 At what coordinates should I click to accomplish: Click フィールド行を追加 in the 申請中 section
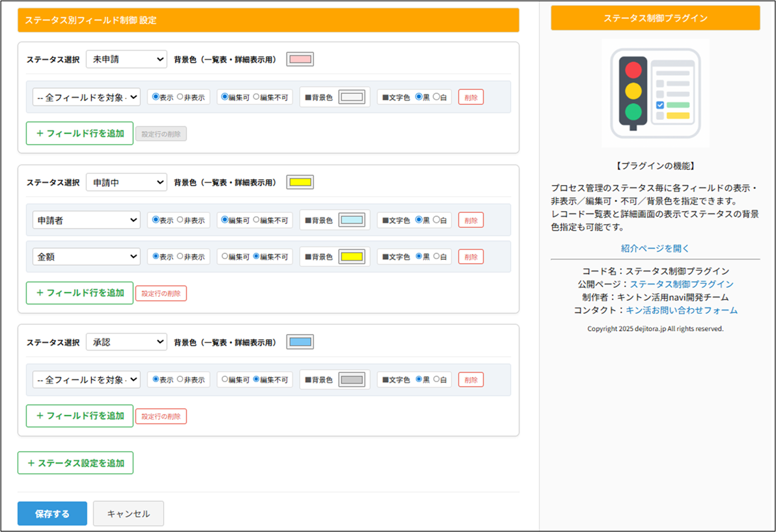[x=79, y=293]
